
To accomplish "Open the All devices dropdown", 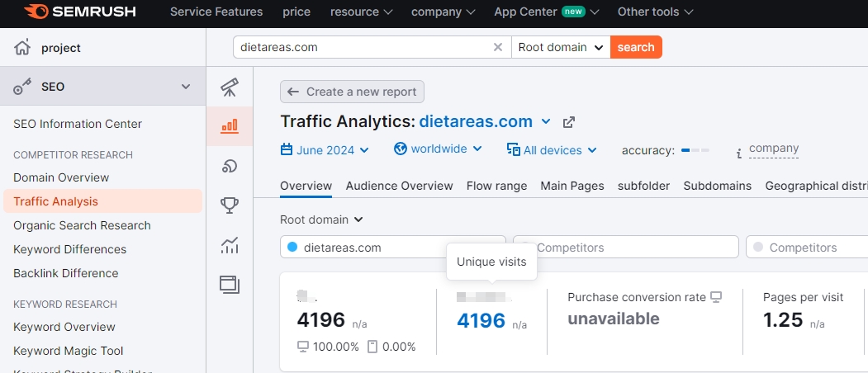I will pos(552,150).
